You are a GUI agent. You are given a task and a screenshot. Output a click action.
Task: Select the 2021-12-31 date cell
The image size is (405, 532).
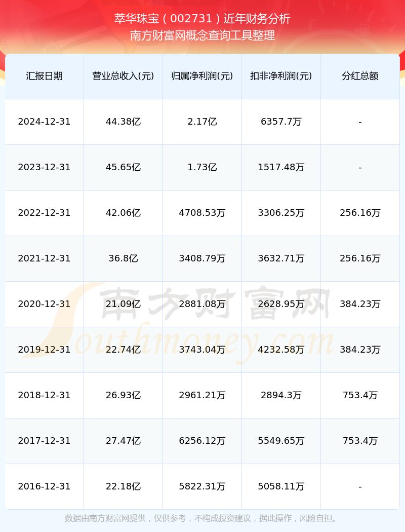(x=45, y=258)
